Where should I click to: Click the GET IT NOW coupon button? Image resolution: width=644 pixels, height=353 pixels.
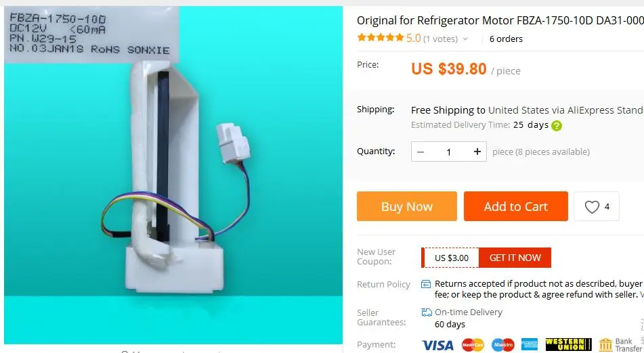515,258
